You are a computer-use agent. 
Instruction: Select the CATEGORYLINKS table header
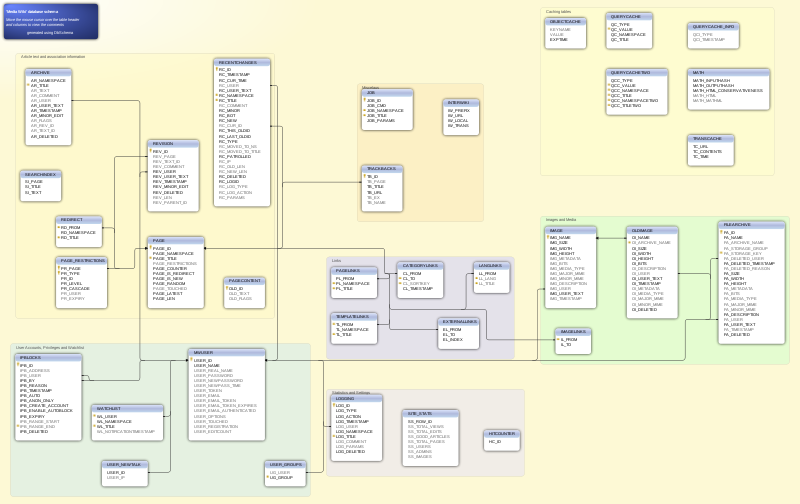420,266
